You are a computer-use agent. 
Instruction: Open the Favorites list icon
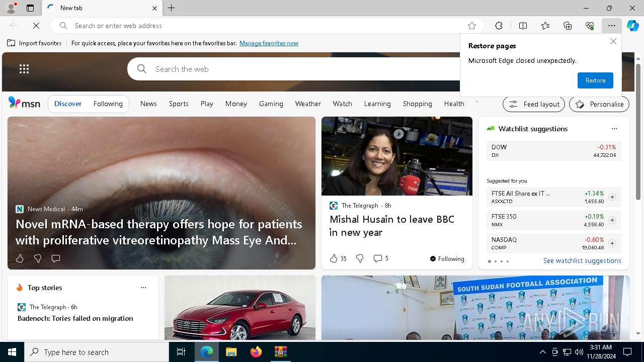tap(545, 26)
